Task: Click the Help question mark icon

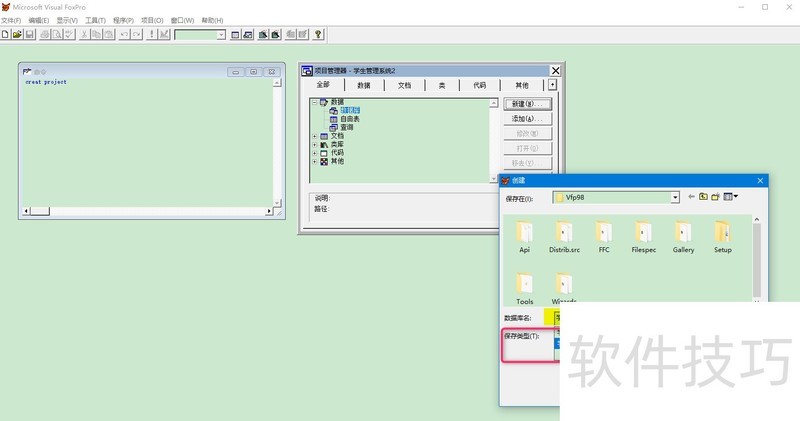Action: [318, 34]
